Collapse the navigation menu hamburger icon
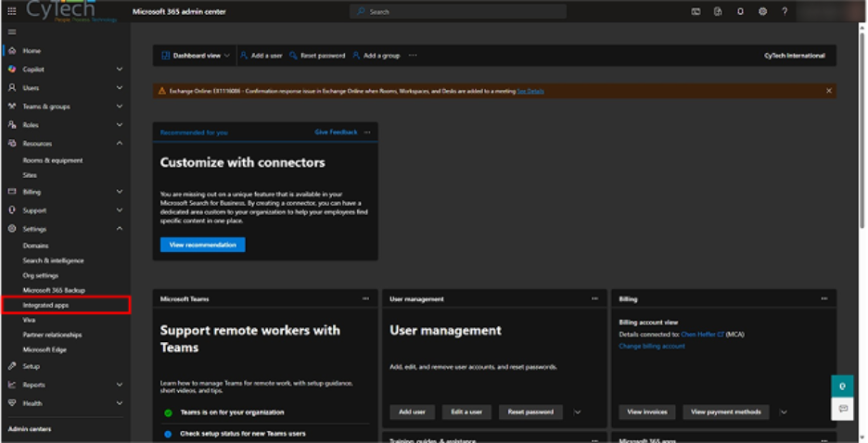868x443 pixels. [x=12, y=32]
